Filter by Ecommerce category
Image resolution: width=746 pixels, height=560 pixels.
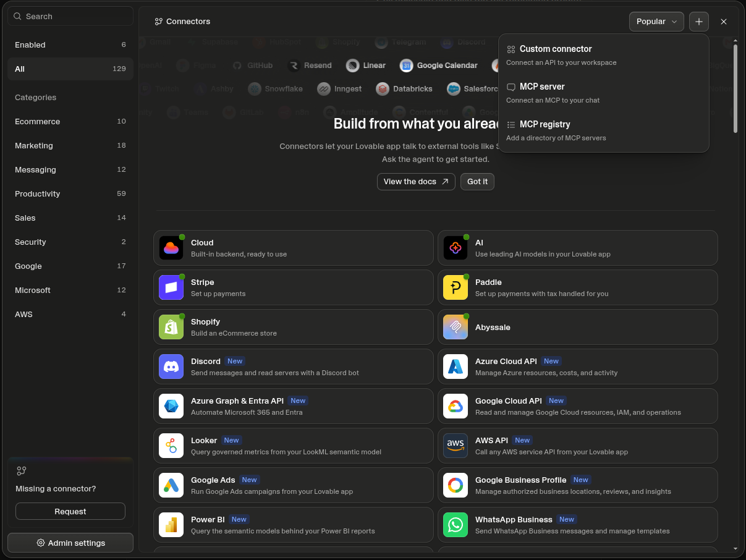click(x=70, y=121)
